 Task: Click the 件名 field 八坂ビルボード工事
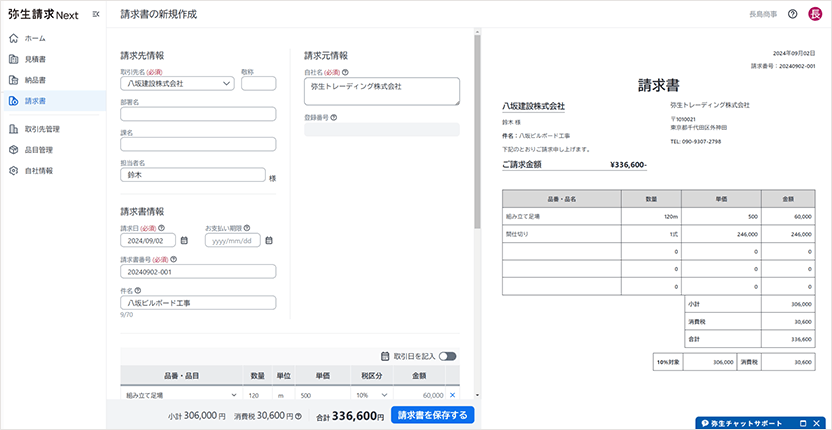click(198, 303)
